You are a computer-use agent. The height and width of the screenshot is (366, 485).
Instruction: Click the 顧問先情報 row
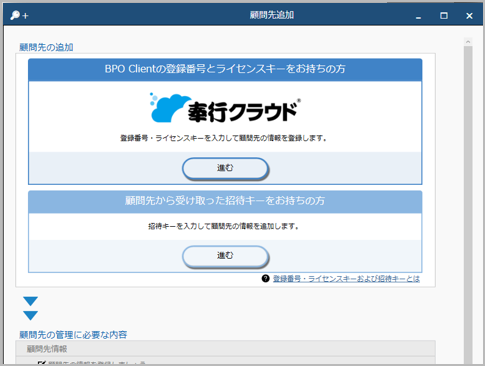[x=225, y=349]
